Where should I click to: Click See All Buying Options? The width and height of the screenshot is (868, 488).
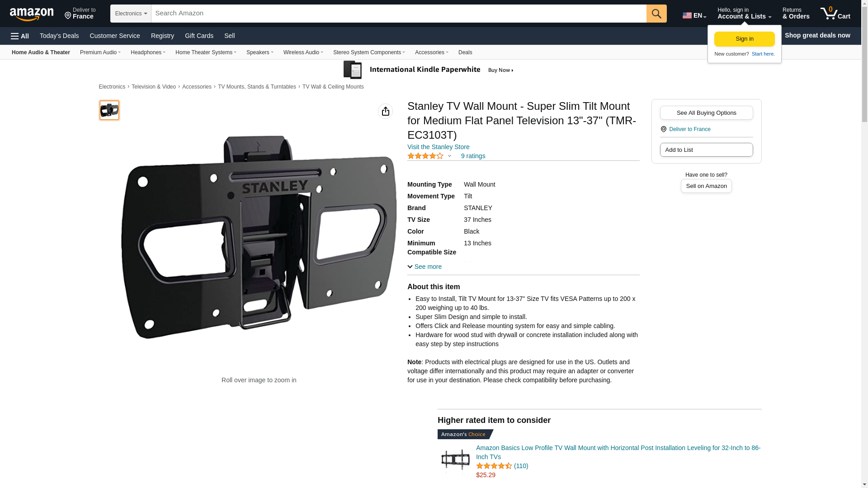pyautogui.click(x=706, y=113)
